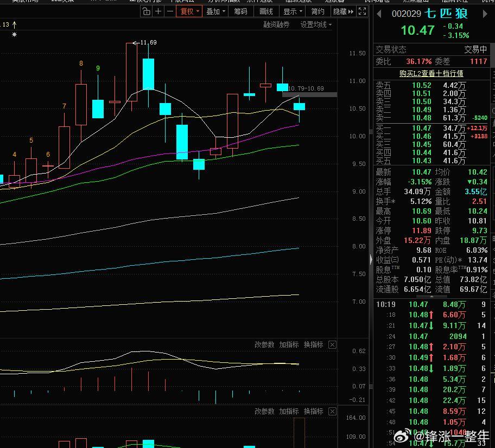Open 购买L2查看十档行情 link
The image size is (495, 448).
click(x=431, y=74)
